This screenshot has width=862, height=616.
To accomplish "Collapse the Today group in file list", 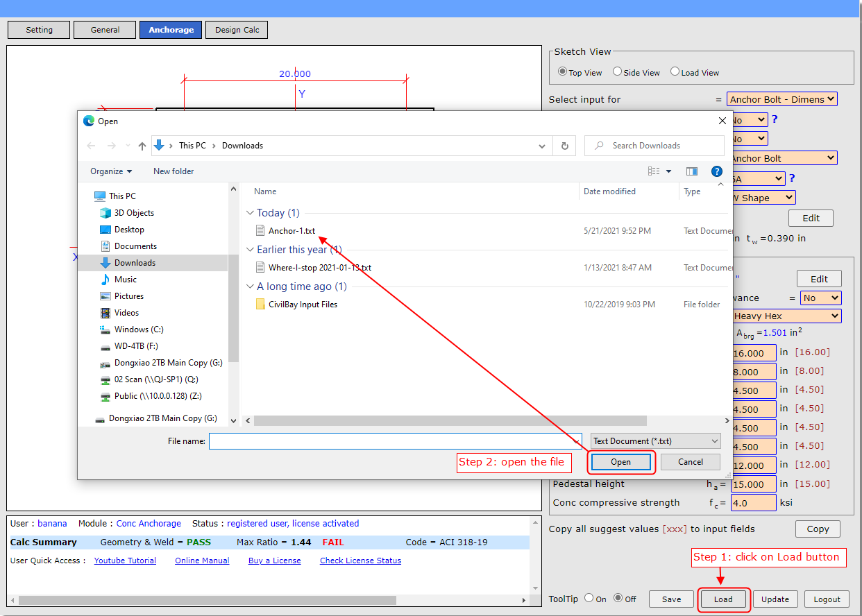I will 250,213.
